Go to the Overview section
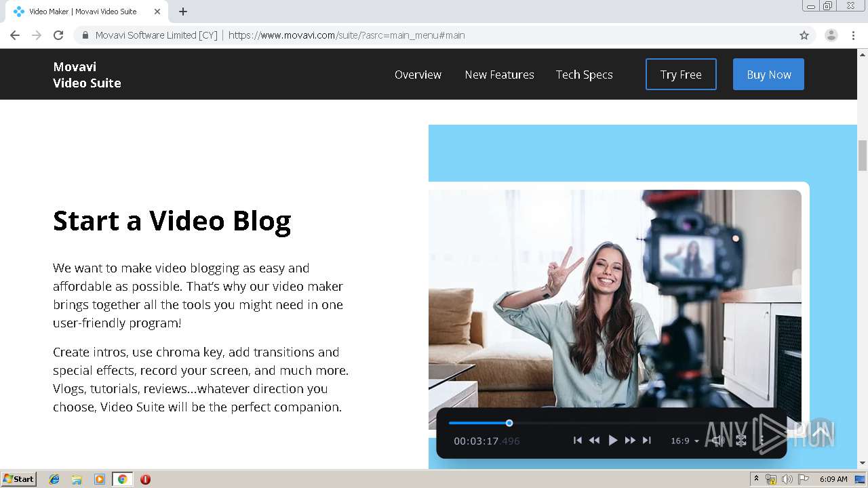Viewport: 868px width, 488px height. pyautogui.click(x=418, y=75)
